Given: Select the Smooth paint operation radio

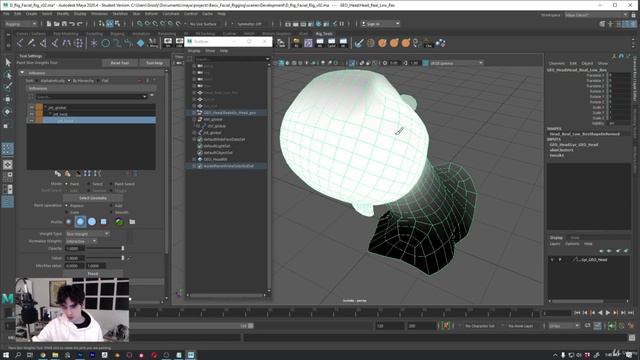Looking at the screenshot, I should pyautogui.click(x=111, y=212).
